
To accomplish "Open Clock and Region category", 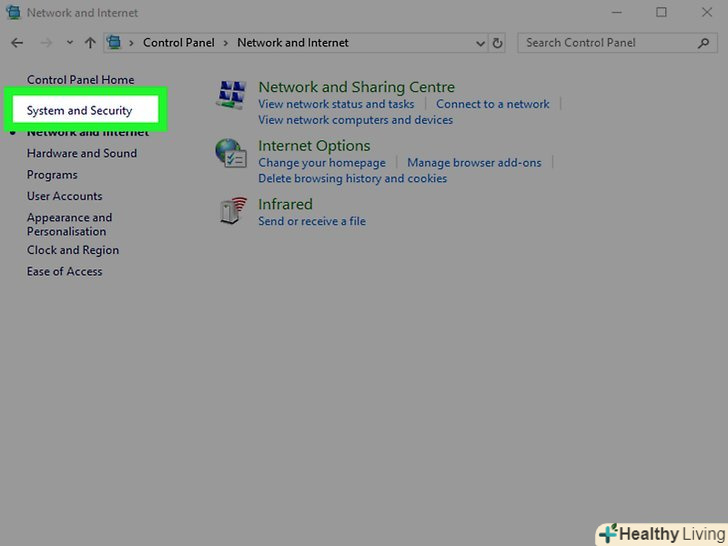I will point(73,250).
